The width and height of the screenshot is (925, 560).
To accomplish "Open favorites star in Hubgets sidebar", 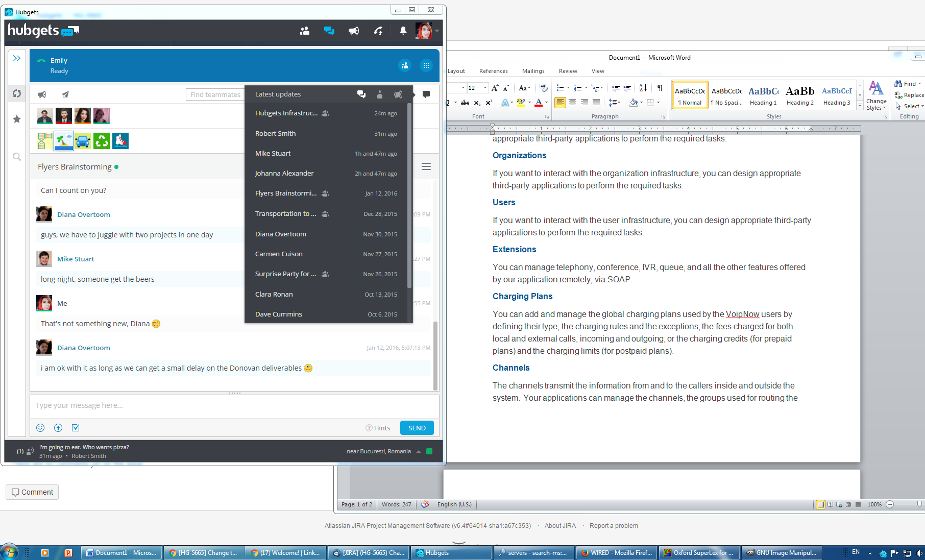I will tap(17, 119).
